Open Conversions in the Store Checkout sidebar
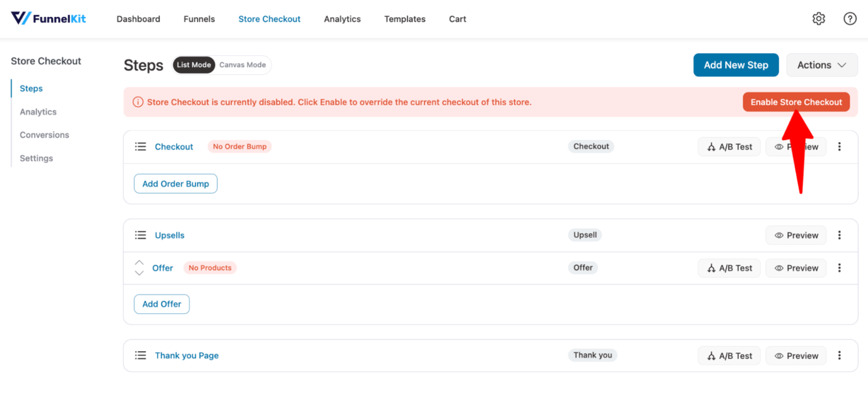Image resolution: width=868 pixels, height=398 pixels. point(44,134)
